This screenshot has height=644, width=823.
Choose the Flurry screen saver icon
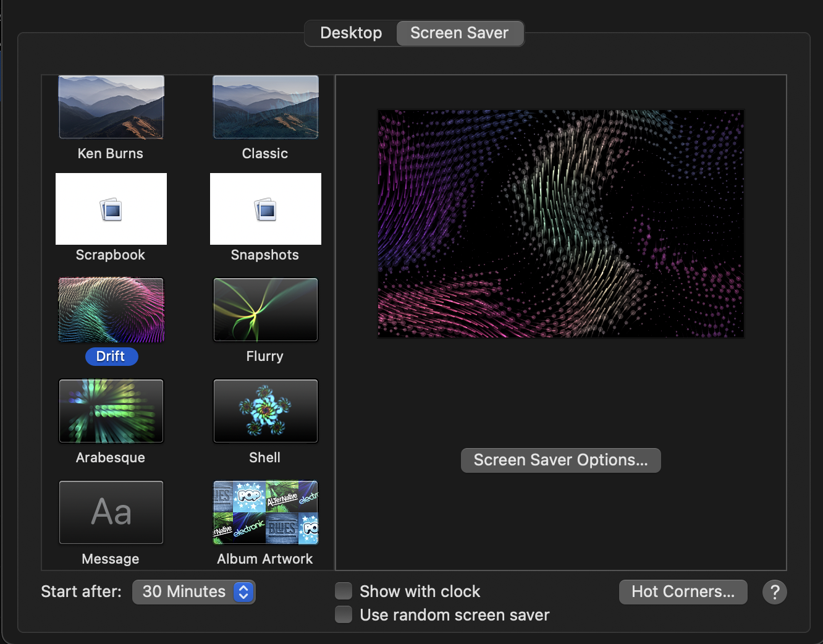point(266,310)
